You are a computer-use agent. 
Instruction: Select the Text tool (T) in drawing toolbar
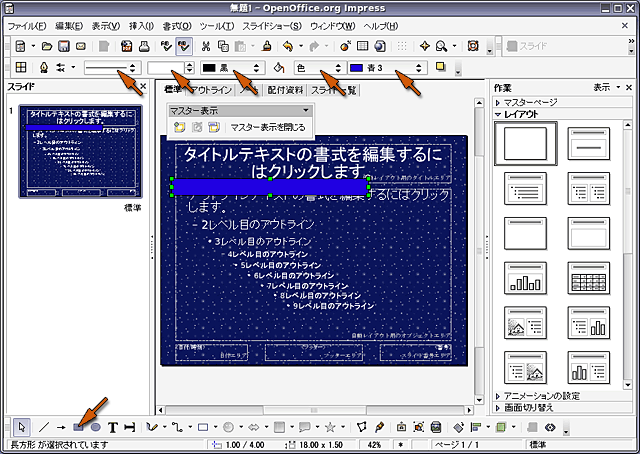113,427
